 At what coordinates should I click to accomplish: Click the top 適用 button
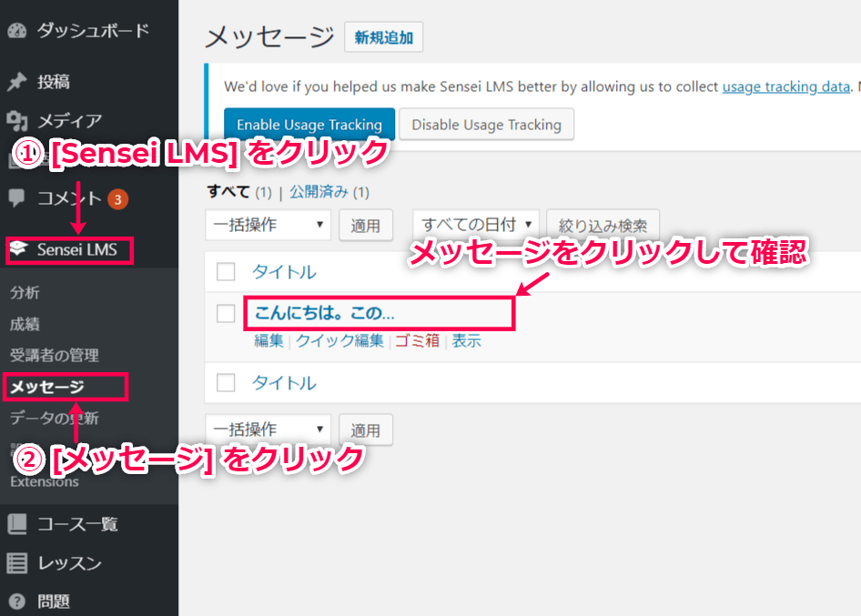(366, 225)
